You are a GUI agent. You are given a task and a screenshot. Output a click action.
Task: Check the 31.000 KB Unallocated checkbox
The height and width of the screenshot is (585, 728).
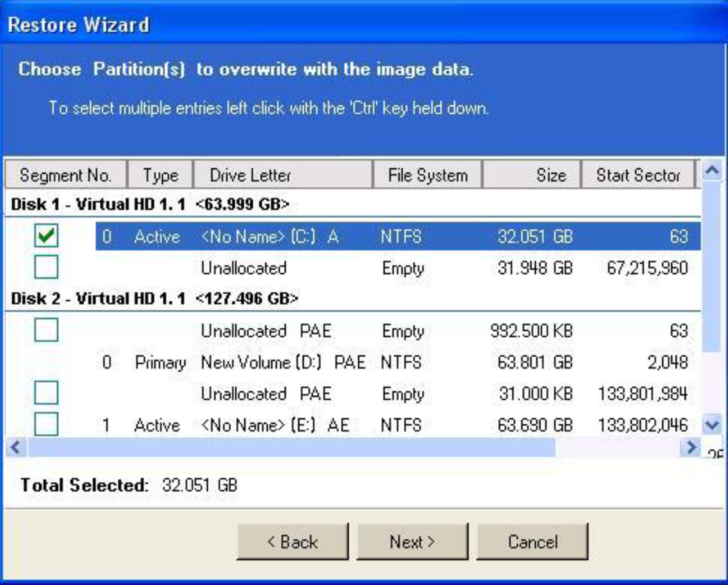46,393
